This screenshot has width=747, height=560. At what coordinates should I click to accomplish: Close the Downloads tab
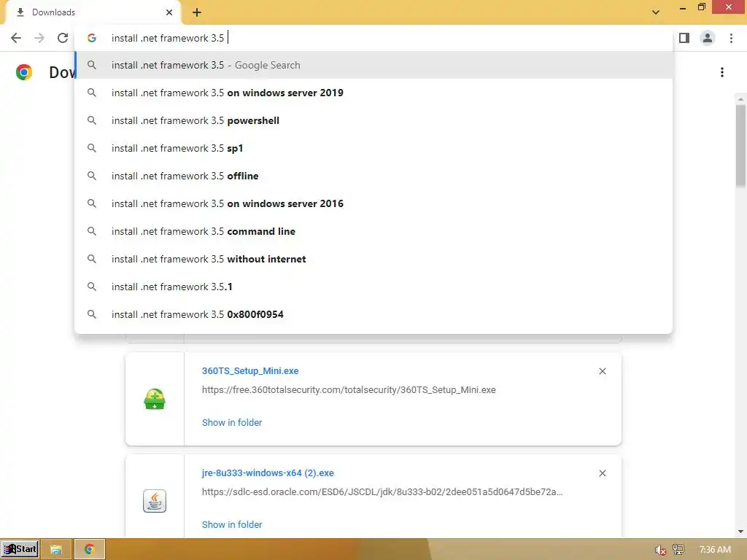click(169, 12)
